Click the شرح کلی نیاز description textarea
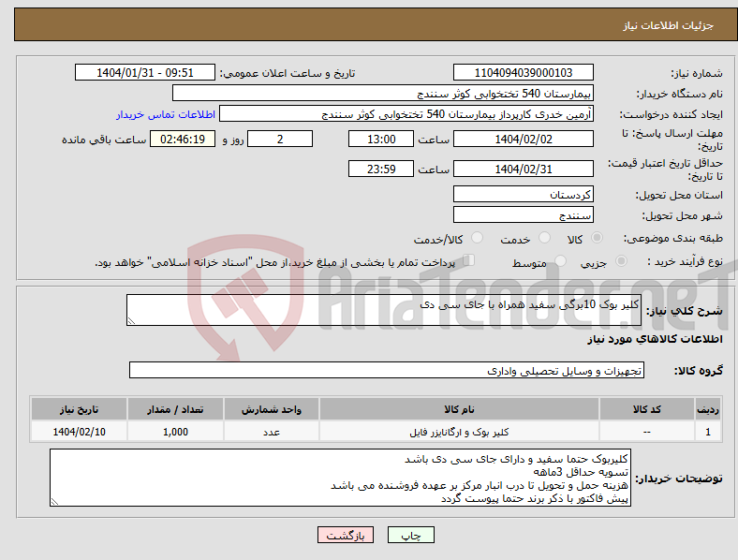 (x=384, y=310)
